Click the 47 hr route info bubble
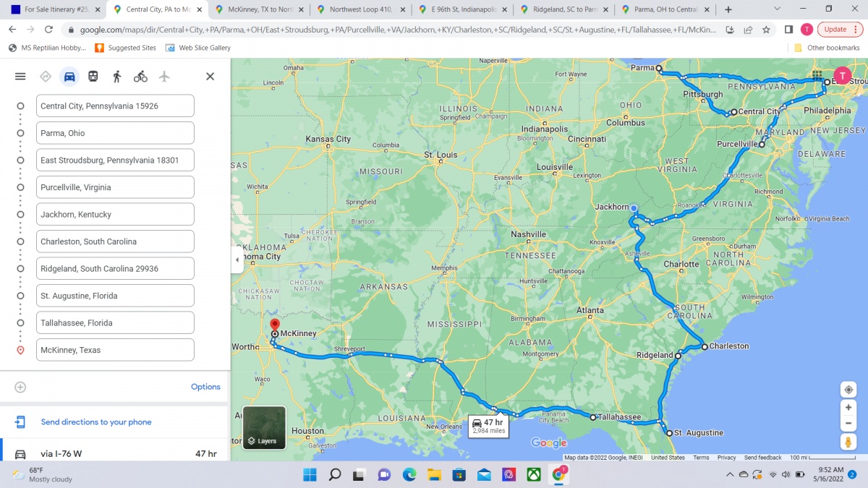The width and height of the screenshot is (868, 488). tap(488, 426)
